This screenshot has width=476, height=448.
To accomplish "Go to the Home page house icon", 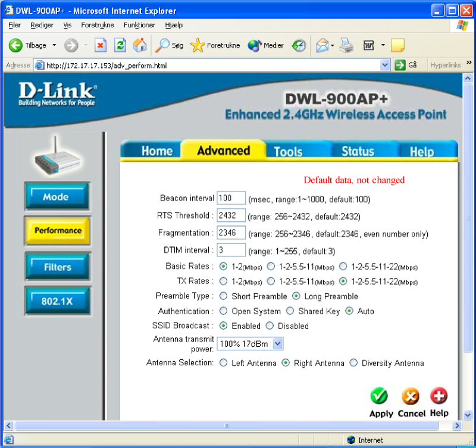I will [140, 45].
